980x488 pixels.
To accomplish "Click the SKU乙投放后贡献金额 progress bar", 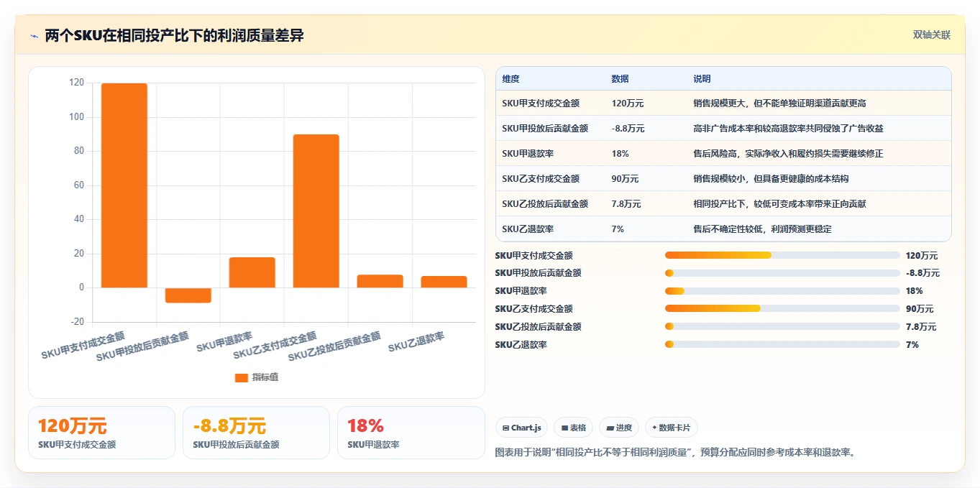I will pyautogui.click(x=782, y=326).
